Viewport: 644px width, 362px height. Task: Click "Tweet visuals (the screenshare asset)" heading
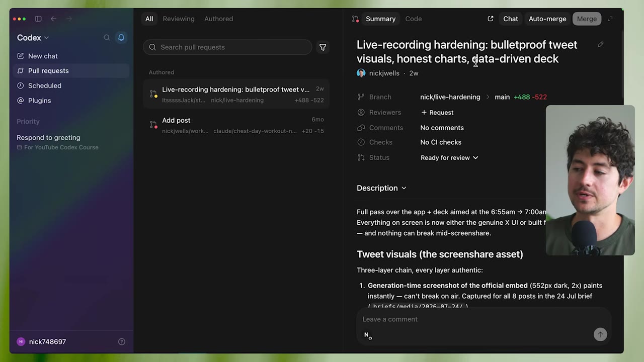[440, 254]
